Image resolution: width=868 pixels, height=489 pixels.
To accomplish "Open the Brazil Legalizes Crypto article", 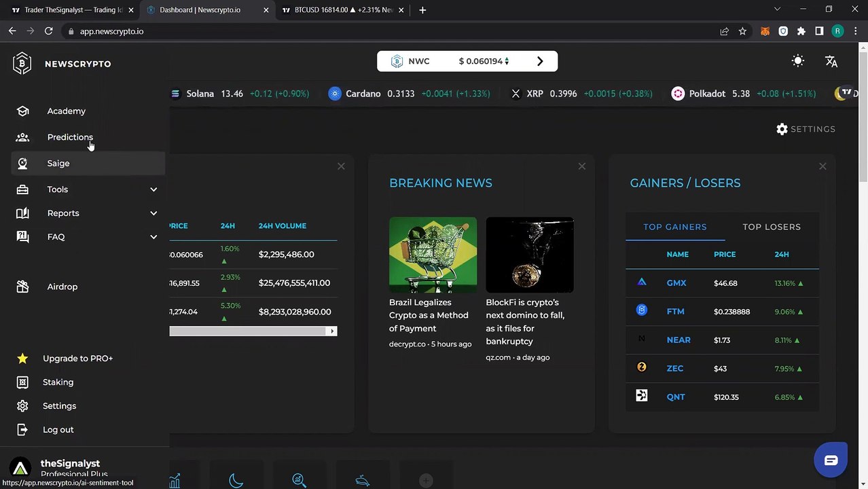I will (429, 315).
